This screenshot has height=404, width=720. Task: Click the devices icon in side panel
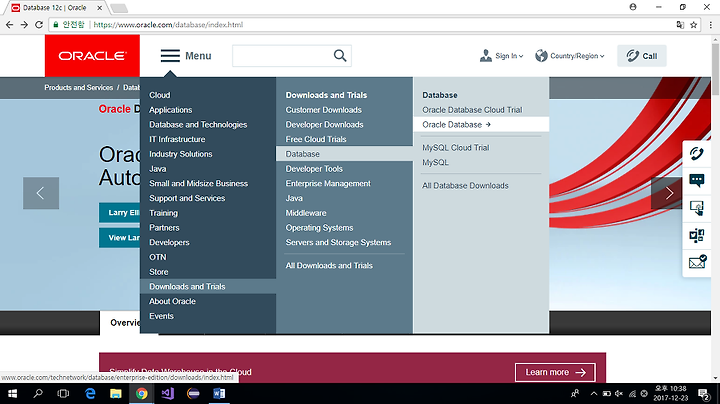tap(697, 235)
